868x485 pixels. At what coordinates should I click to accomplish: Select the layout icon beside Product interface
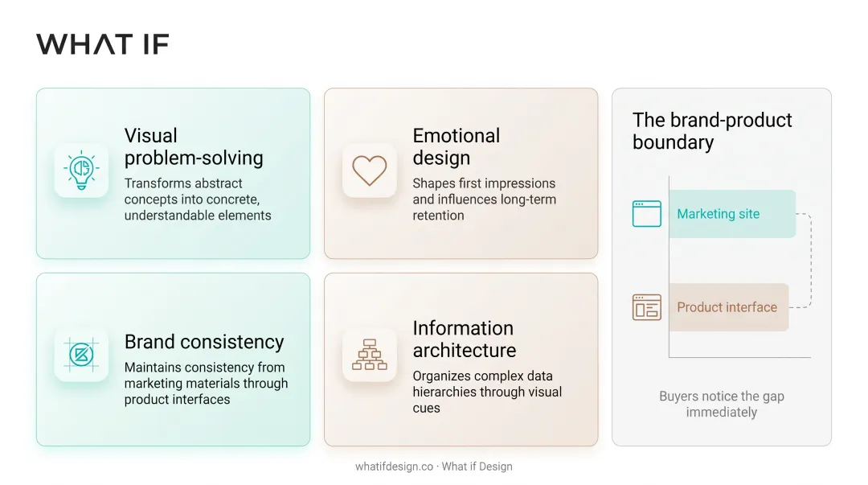646,307
